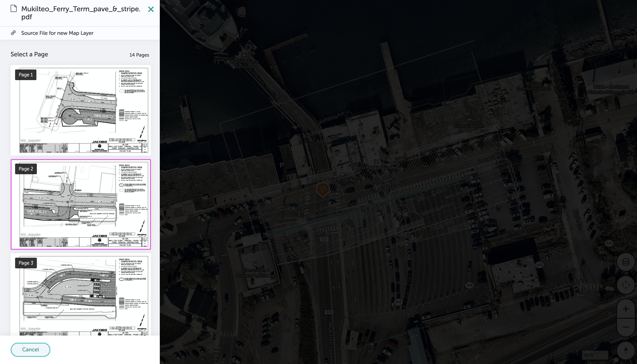Select the Page 1 thumbnail

pyautogui.click(x=81, y=110)
